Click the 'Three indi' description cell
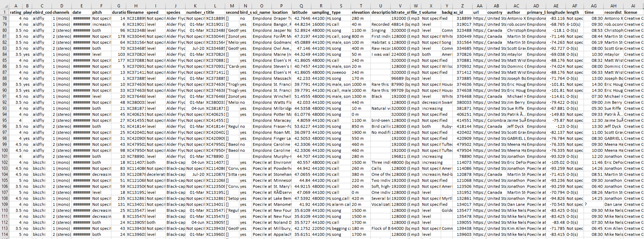 tap(381, 162)
